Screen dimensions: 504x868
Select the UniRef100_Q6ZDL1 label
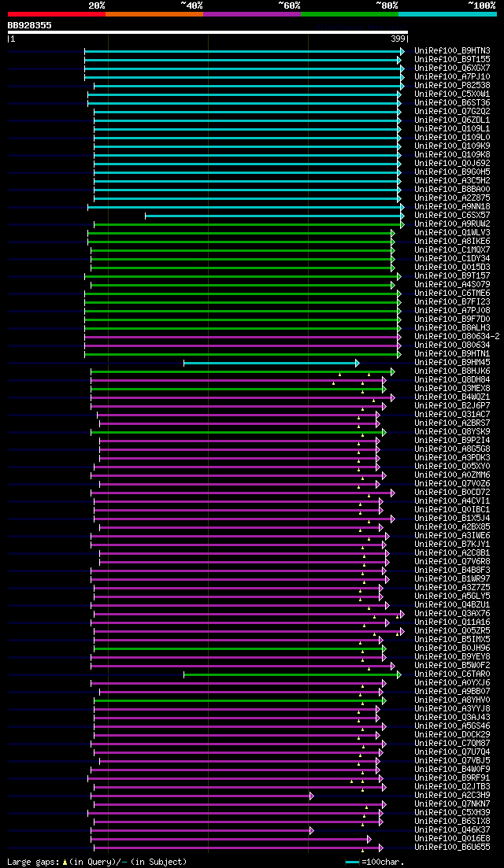452,120
